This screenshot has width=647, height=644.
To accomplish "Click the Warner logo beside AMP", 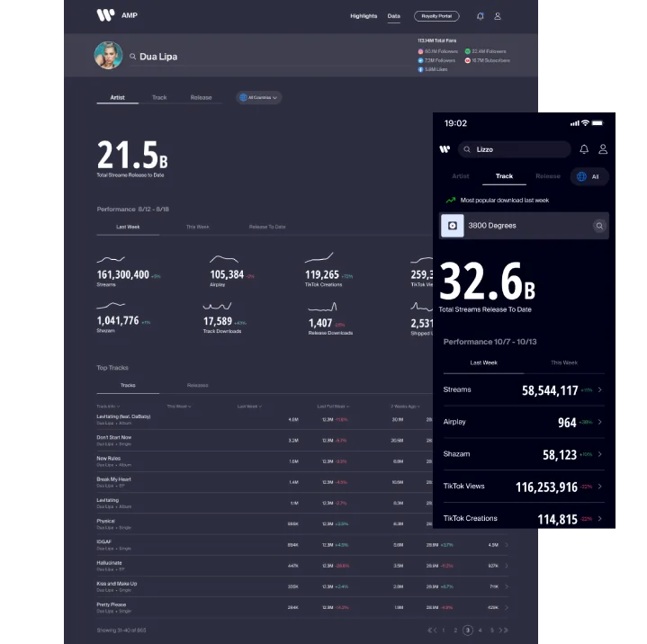I will tap(106, 15).
